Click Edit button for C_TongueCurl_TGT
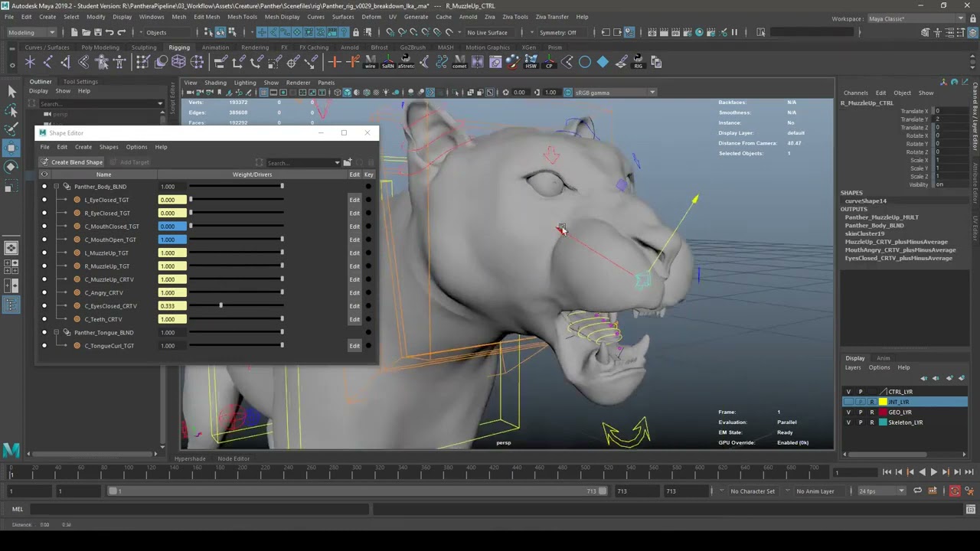Screen dimensions: 980x551 354,346
